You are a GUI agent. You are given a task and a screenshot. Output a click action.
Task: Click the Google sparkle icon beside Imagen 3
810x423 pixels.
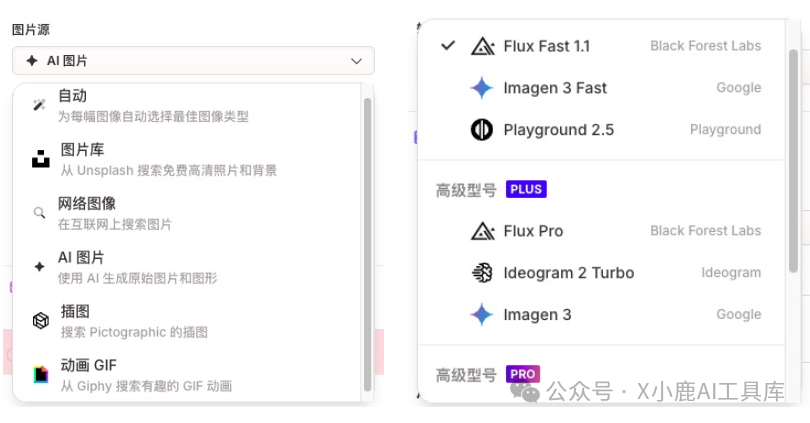[x=482, y=315]
